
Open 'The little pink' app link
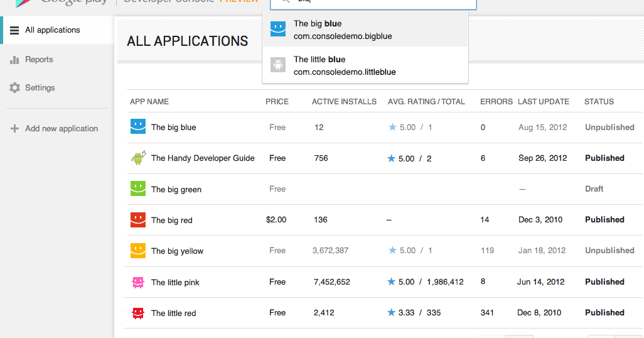tap(175, 282)
